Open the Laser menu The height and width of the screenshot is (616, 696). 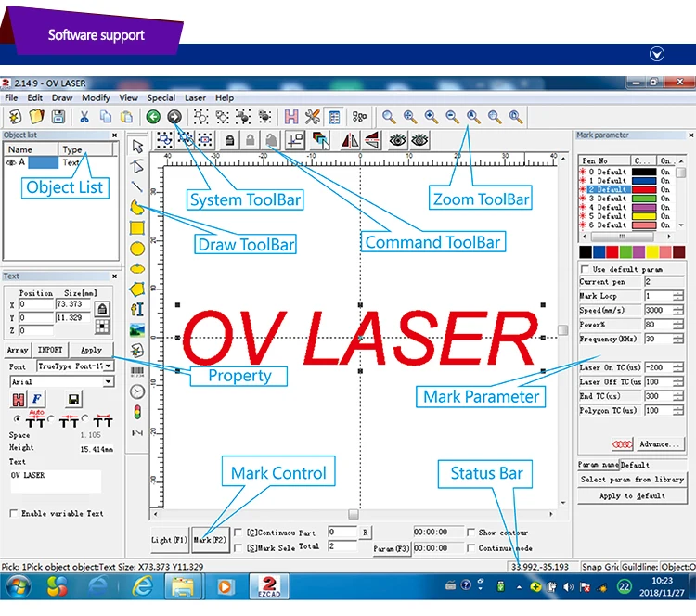195,97
